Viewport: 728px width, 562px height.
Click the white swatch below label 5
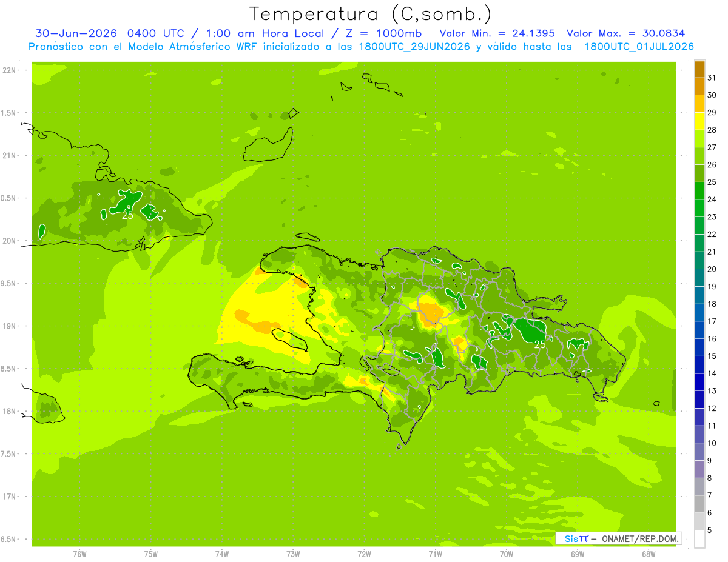(699, 539)
